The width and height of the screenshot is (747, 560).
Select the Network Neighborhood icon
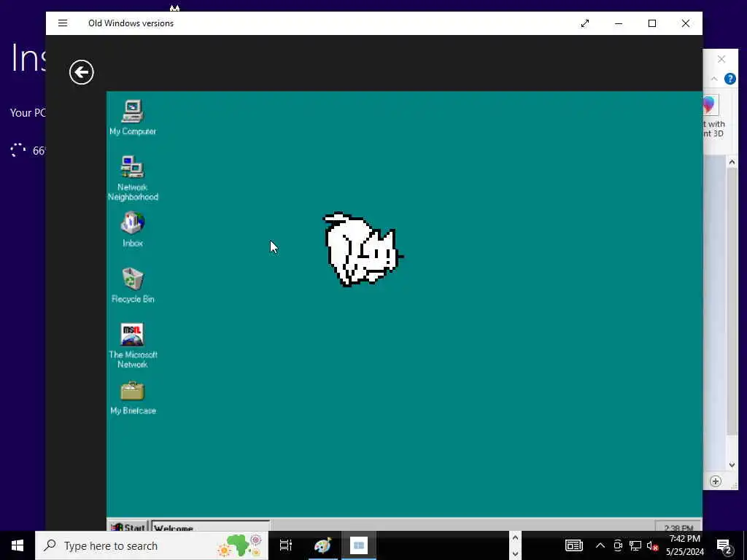[x=133, y=178]
